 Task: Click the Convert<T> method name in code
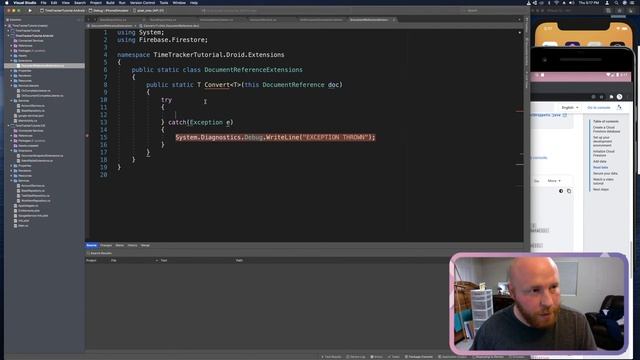[x=217, y=85]
